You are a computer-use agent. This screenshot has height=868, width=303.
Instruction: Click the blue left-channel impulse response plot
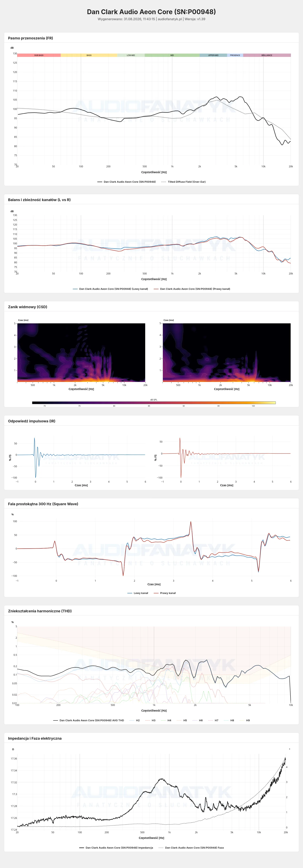(x=81, y=457)
